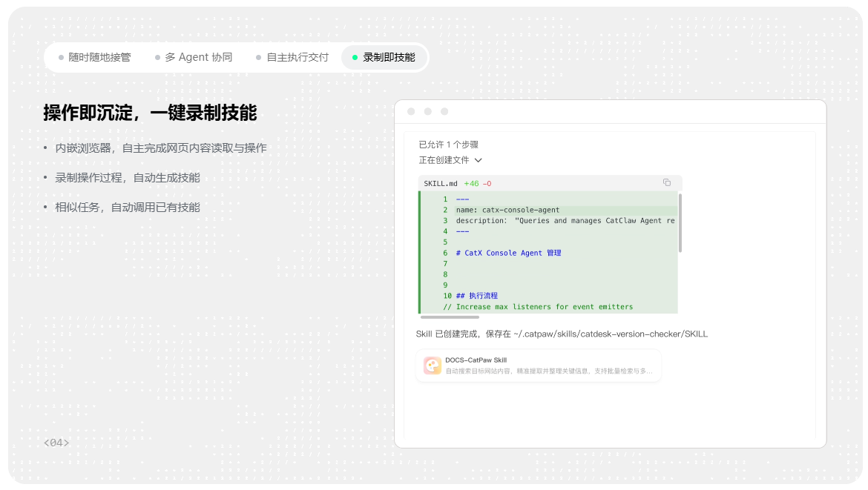Click the <04> page number
Viewport: 868px width, 490px height.
click(x=56, y=443)
